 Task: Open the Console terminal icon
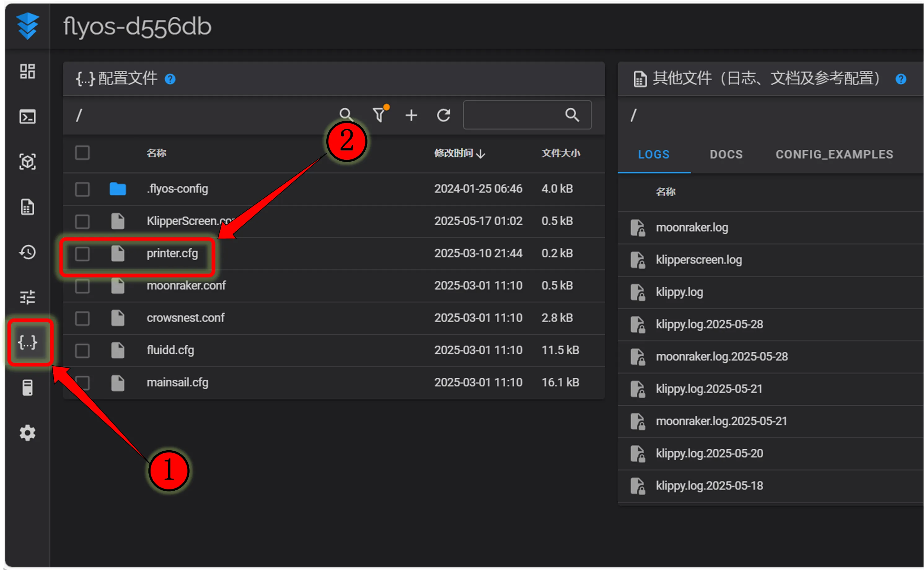point(28,117)
